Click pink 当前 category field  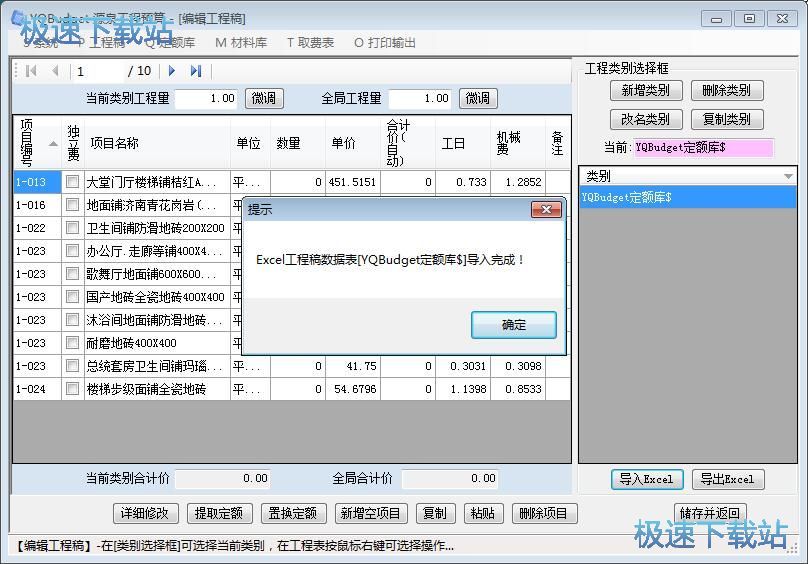point(703,147)
